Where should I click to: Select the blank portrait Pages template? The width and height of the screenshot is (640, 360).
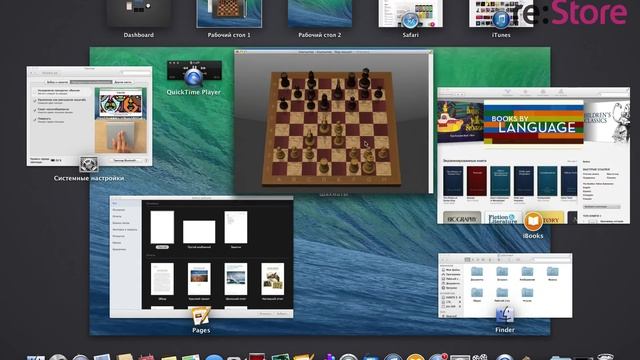(x=162, y=227)
